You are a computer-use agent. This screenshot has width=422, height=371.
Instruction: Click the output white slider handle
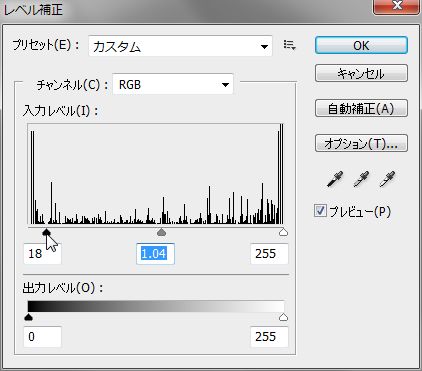[283, 317]
